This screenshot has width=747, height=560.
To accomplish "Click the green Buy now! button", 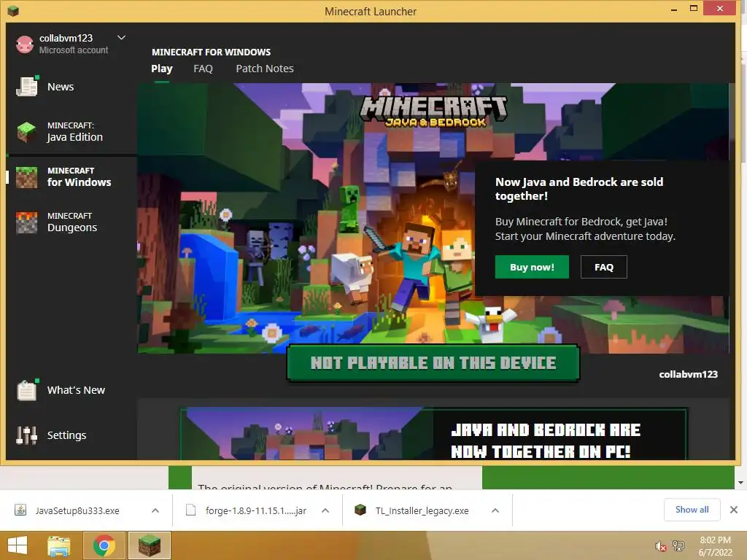I will click(532, 267).
